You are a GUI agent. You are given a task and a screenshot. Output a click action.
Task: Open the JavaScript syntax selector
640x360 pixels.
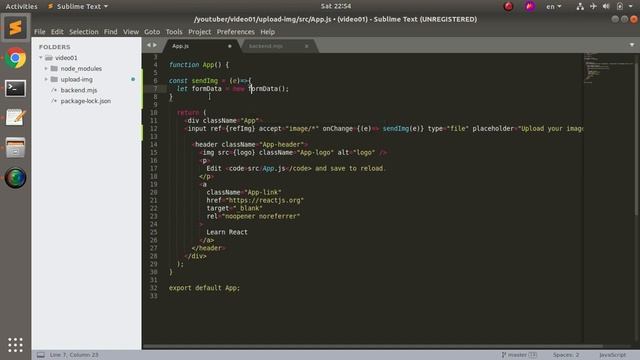pyautogui.click(x=612, y=355)
